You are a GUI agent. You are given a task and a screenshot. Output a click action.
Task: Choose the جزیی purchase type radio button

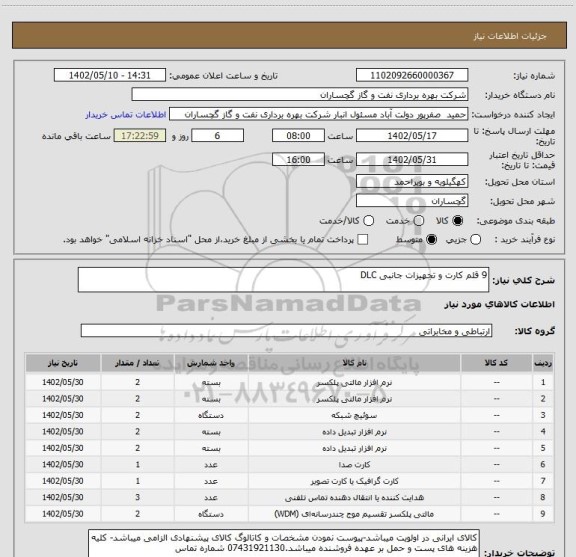click(x=476, y=240)
